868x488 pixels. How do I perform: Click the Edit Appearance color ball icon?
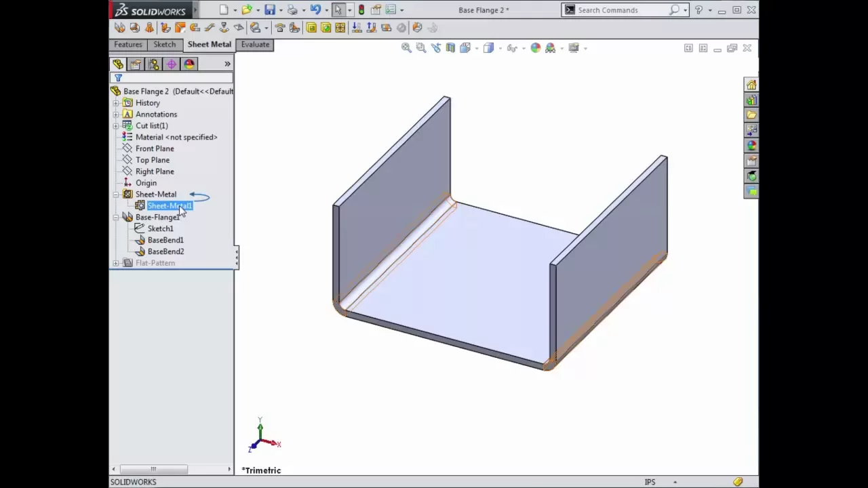coord(536,48)
